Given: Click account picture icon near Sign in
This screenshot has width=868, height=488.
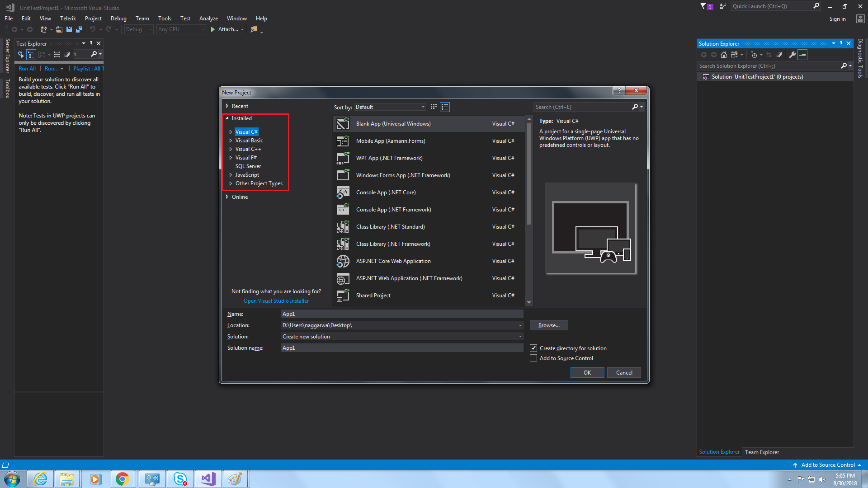Looking at the screenshot, I should 860,19.
